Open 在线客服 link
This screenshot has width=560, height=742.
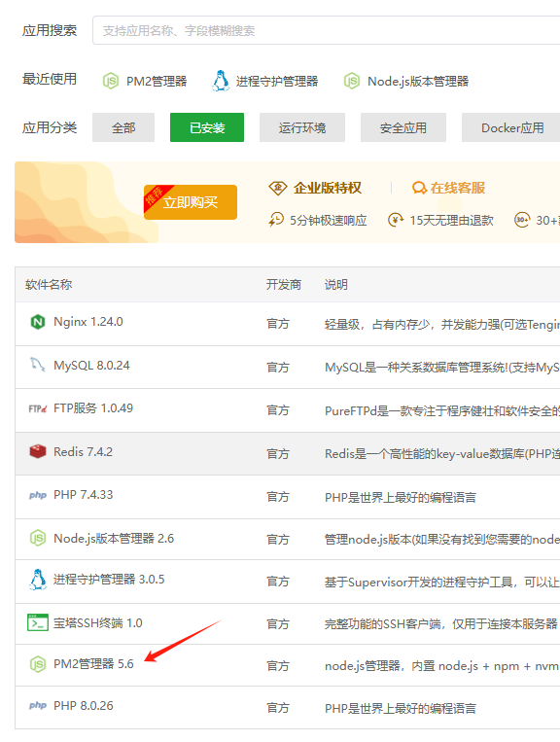457,188
